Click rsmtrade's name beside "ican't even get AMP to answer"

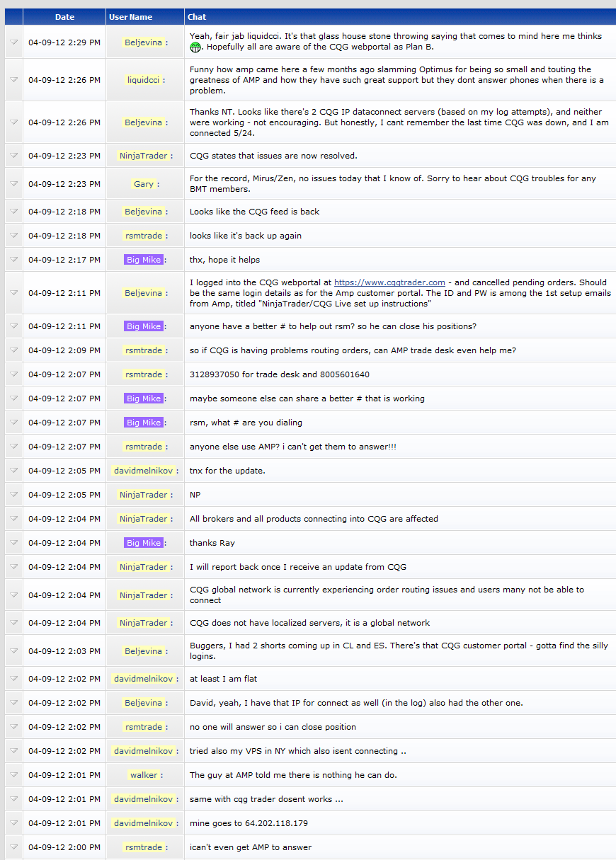tap(144, 847)
